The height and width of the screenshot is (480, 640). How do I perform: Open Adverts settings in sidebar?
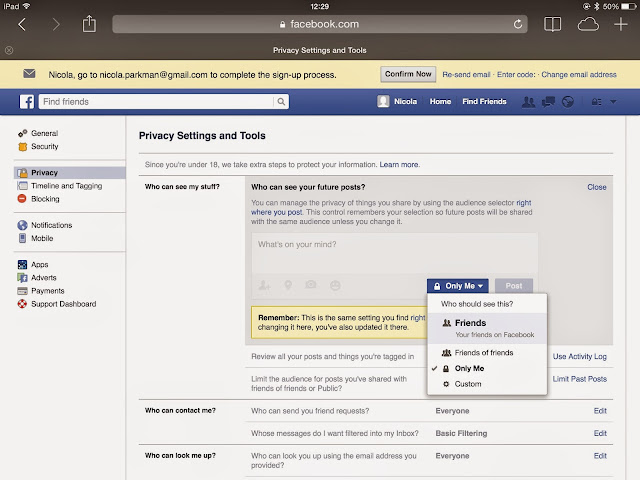(44, 278)
